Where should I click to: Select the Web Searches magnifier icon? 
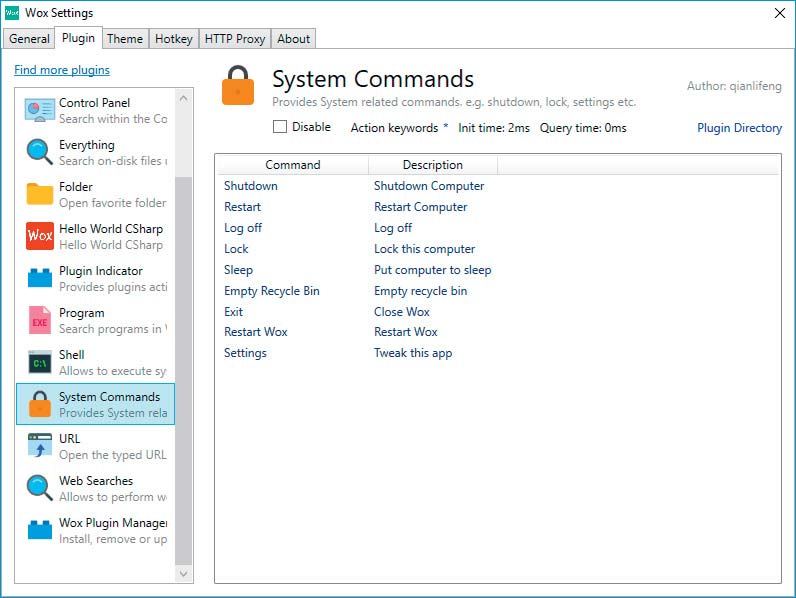point(40,488)
